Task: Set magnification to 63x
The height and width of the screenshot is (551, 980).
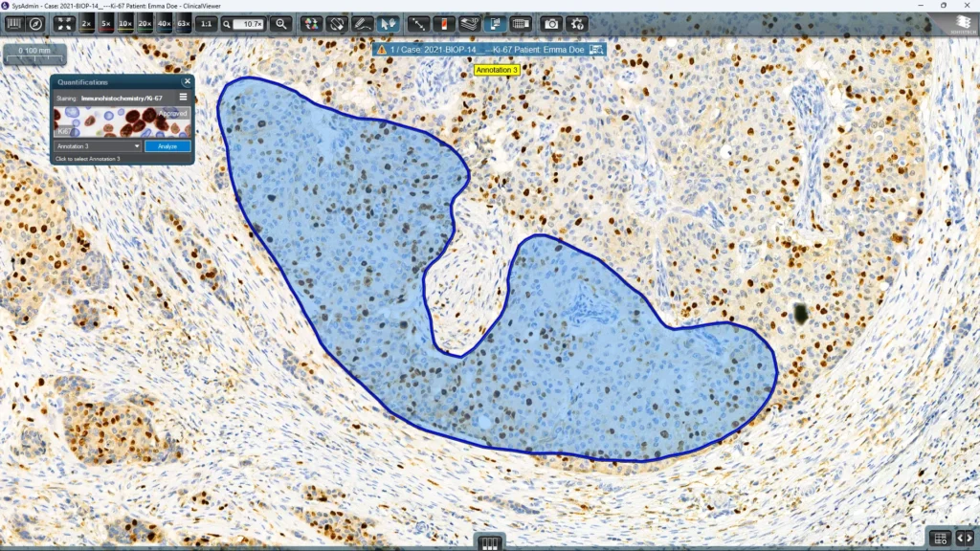Action: [x=183, y=24]
